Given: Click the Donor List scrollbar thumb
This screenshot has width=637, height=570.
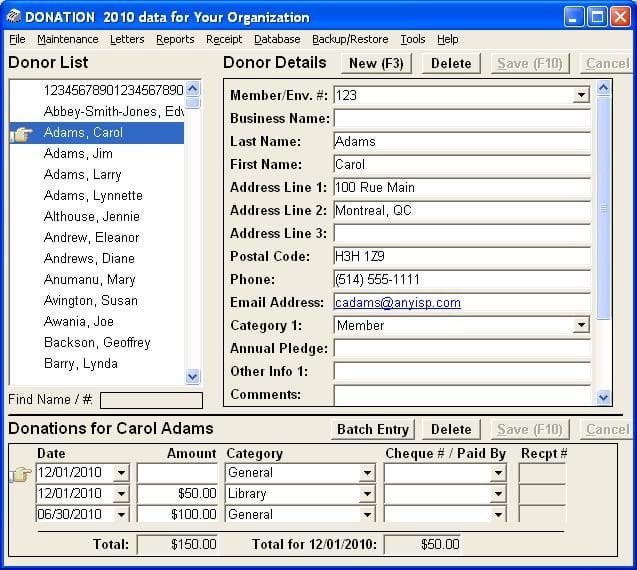Looking at the screenshot, I should 193,102.
